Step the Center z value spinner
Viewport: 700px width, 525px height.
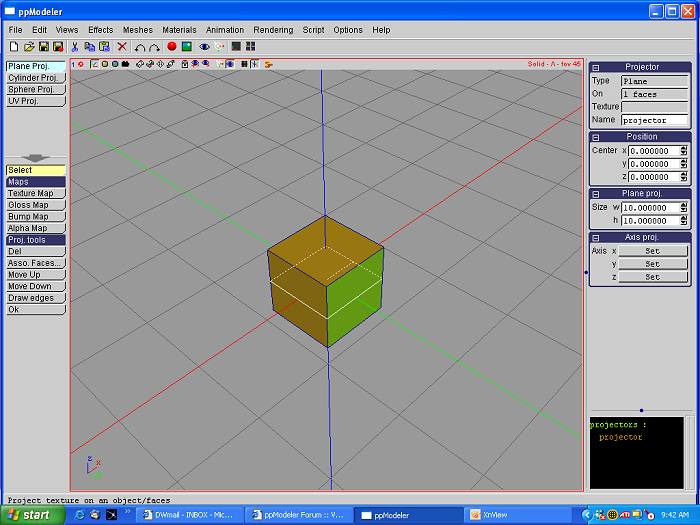tap(684, 177)
